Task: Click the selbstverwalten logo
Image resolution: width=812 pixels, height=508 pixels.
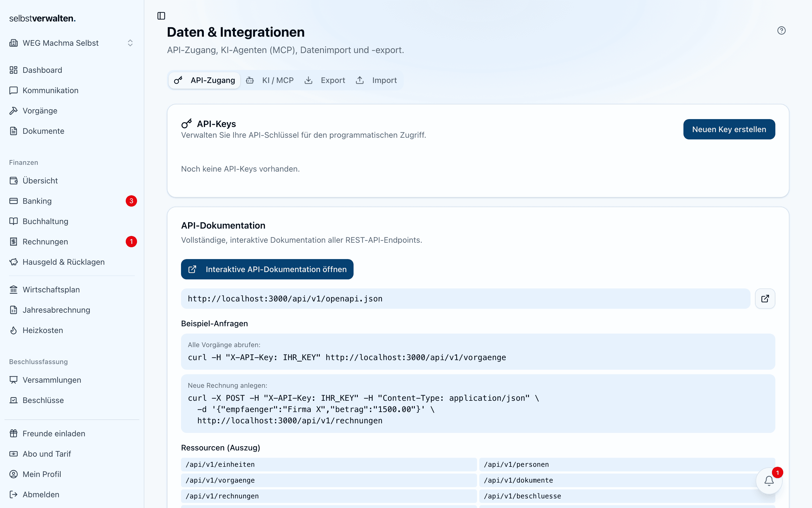Action: (42, 18)
